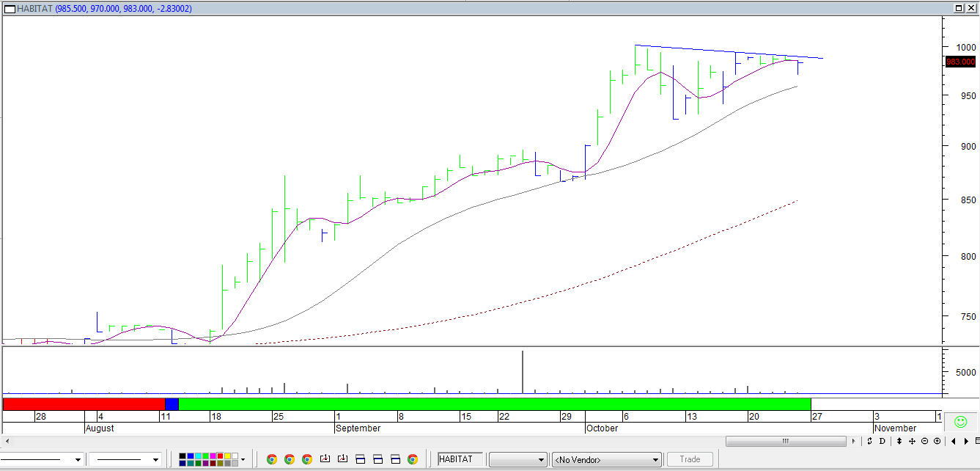Click the 'D' daily period icon

tap(882, 441)
